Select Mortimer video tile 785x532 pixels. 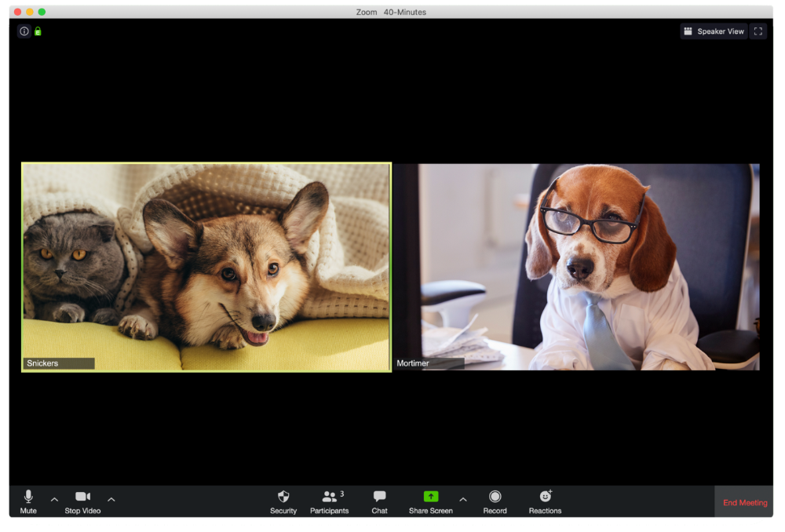[577, 268]
